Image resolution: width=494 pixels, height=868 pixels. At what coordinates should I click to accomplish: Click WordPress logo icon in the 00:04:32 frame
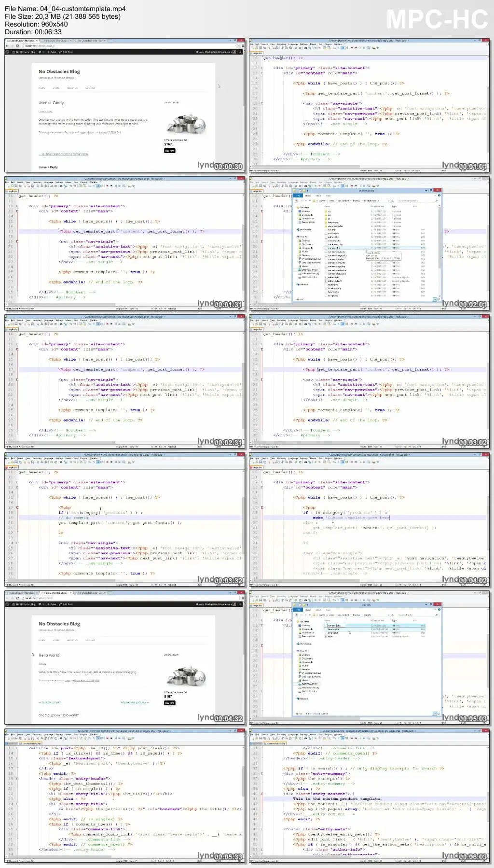click(x=7, y=604)
